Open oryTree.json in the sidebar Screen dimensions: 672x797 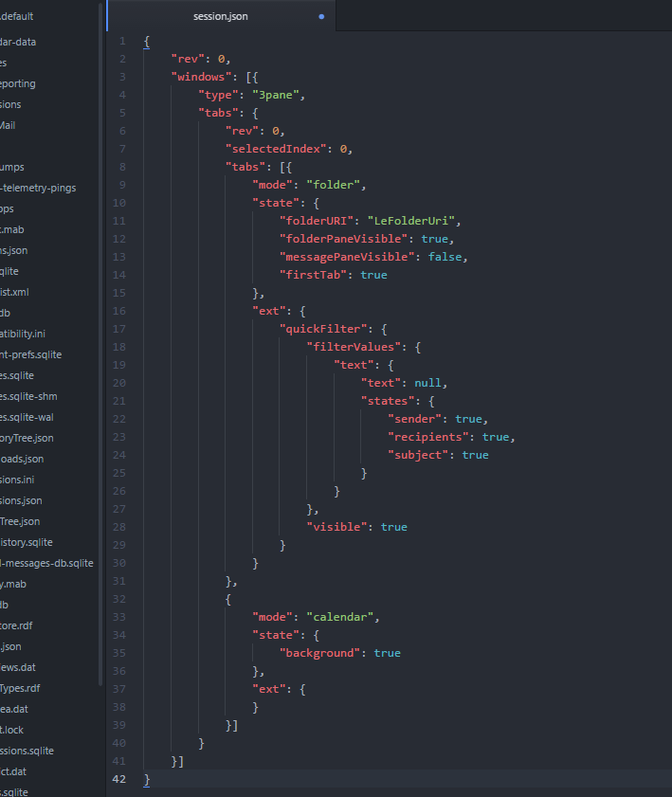point(27,438)
